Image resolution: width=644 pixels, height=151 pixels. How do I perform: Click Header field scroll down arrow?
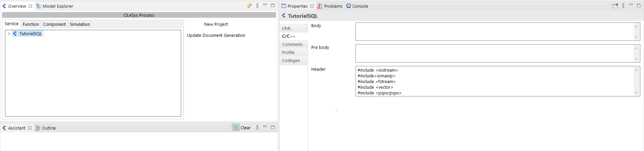point(636,93)
